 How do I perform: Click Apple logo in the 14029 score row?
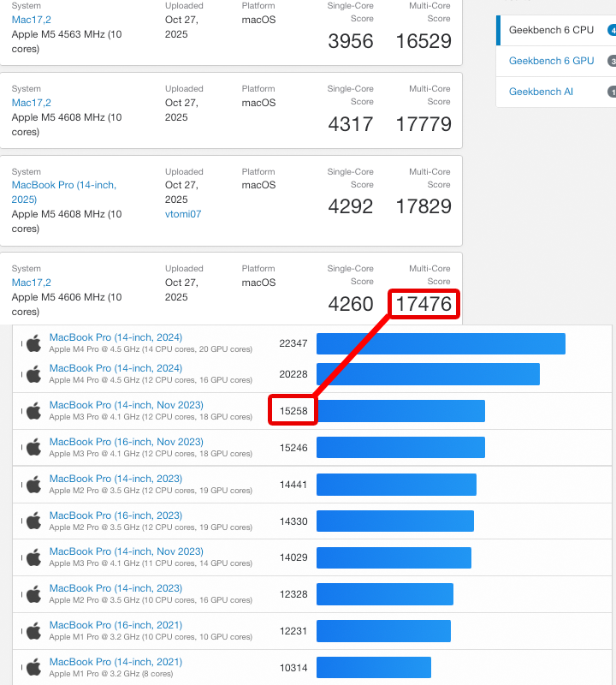click(x=33, y=557)
